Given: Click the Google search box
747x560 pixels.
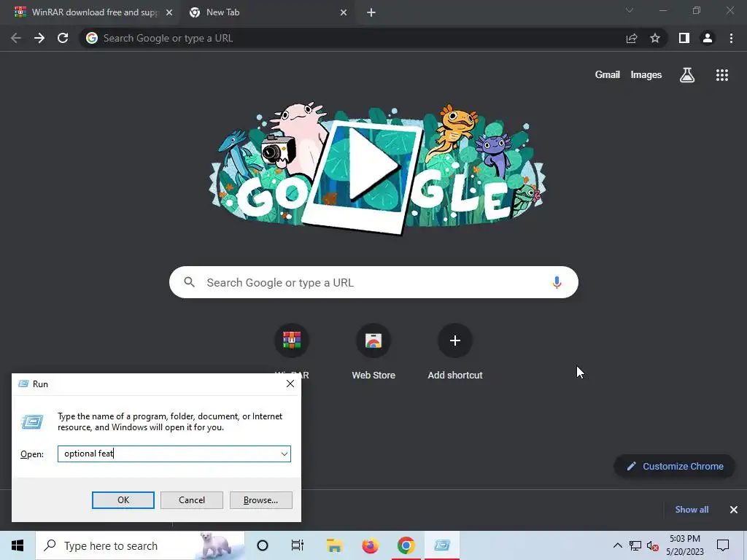Looking at the screenshot, I should pyautogui.click(x=374, y=282).
